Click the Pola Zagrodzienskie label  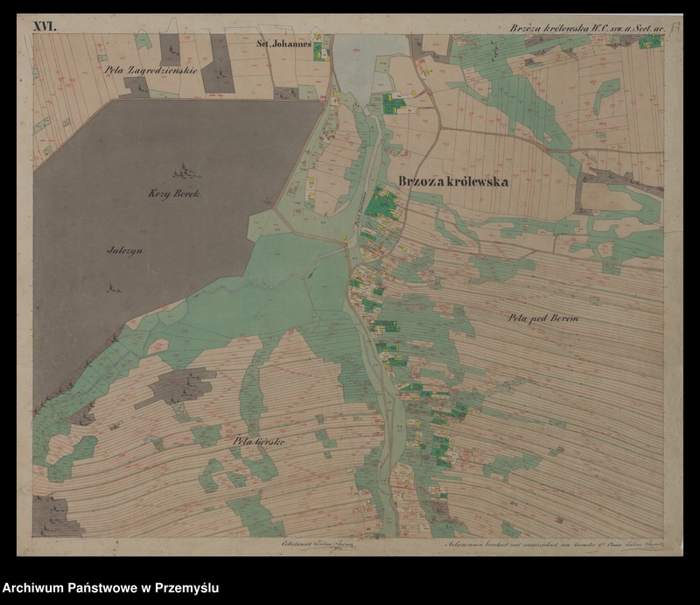[150, 68]
